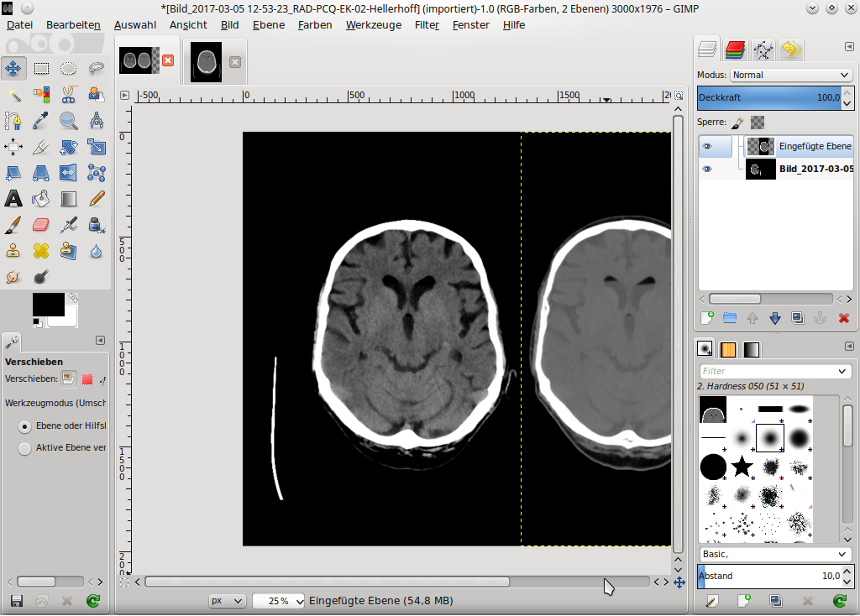The width and height of the screenshot is (860, 616).
Task: Toggle visibility of Bild_2017-03-05 layer
Action: pos(707,170)
